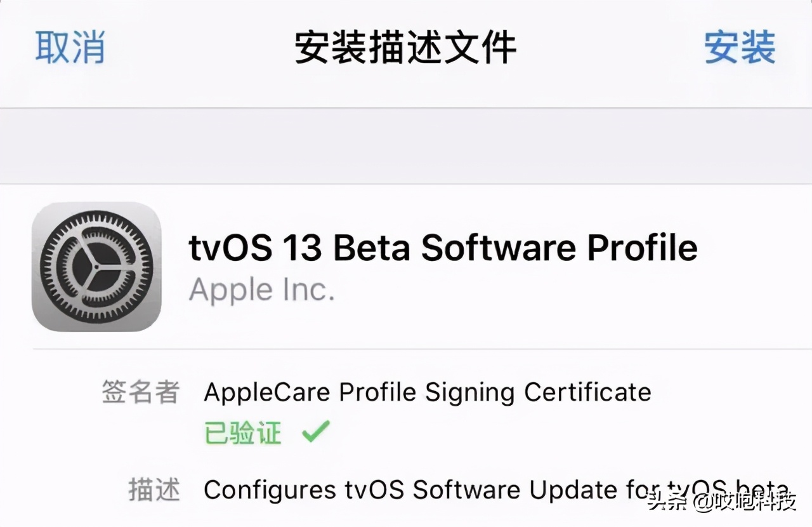This screenshot has height=527, width=812.
Task: Tap the title tvOS 13 Beta Software Profile
Action: point(443,248)
